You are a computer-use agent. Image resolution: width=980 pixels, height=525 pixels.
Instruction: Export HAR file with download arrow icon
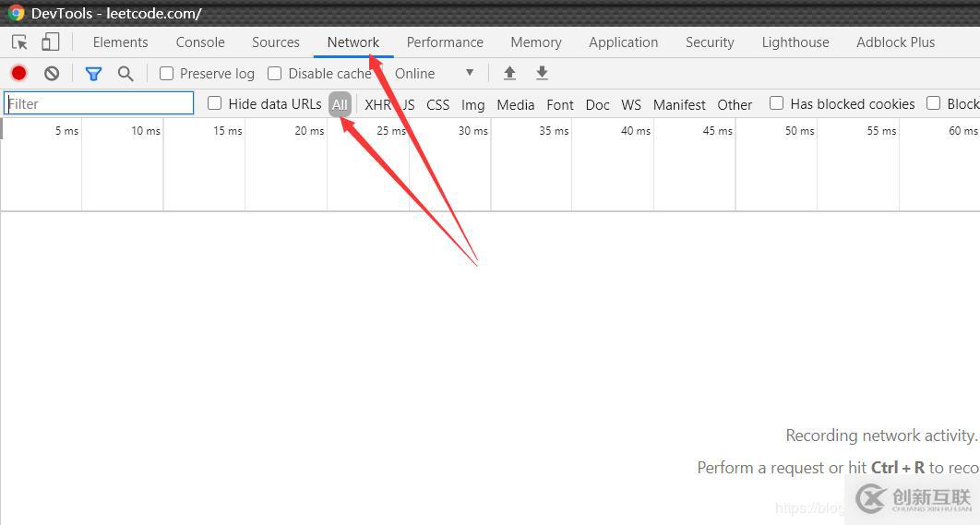pos(542,73)
